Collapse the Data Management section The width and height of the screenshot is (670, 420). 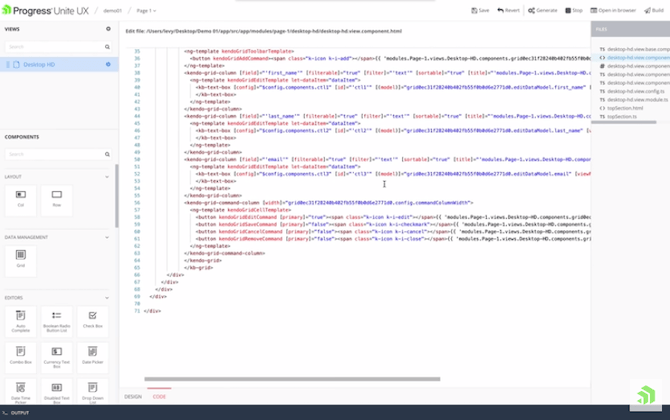coord(107,238)
